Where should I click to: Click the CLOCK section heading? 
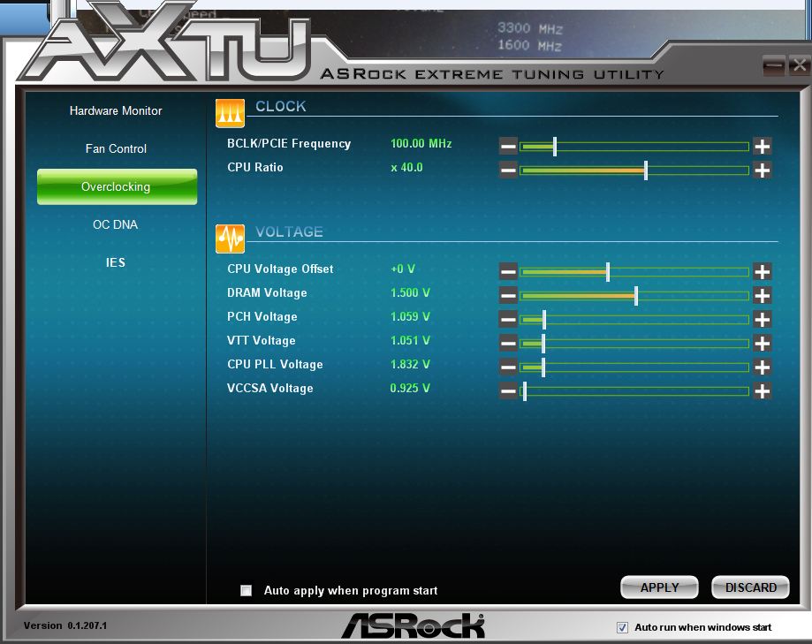[x=281, y=106]
